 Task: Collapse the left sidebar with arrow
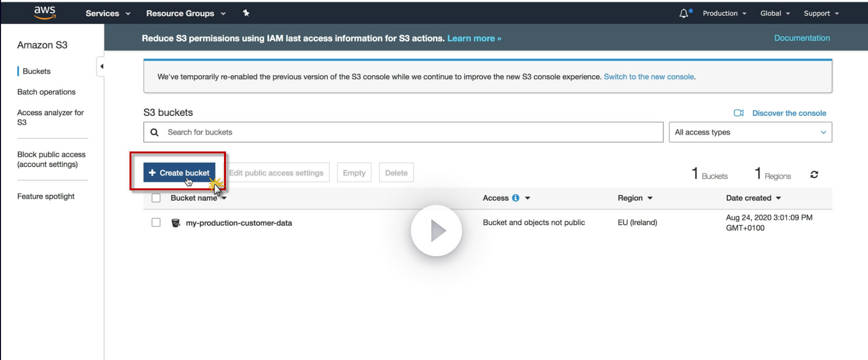[101, 66]
